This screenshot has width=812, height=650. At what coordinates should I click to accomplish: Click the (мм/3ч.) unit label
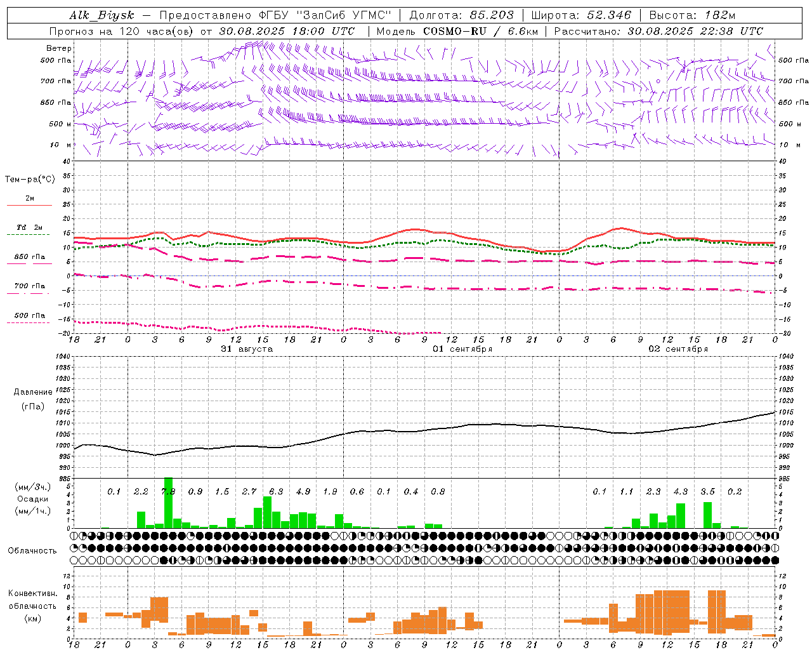coord(32,487)
